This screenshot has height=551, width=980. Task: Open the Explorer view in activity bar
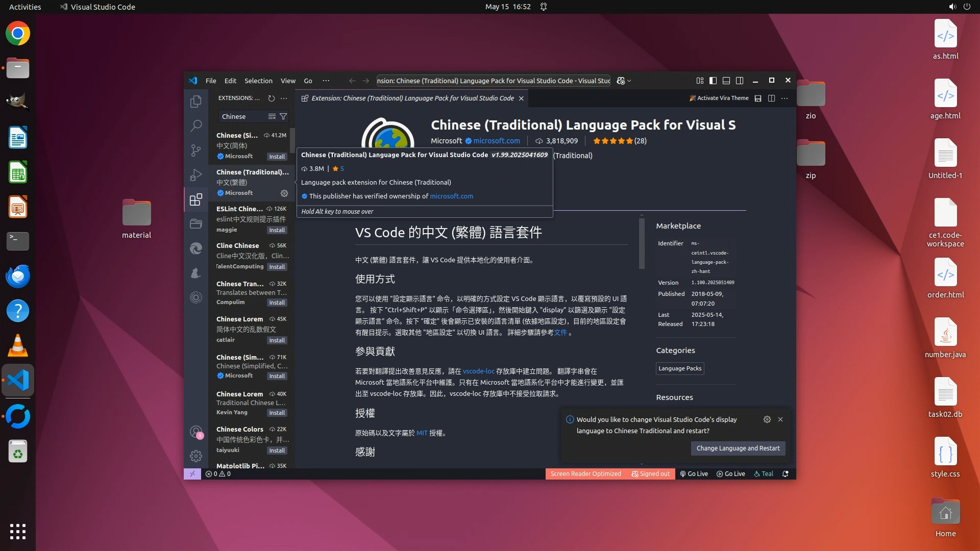[196, 102]
